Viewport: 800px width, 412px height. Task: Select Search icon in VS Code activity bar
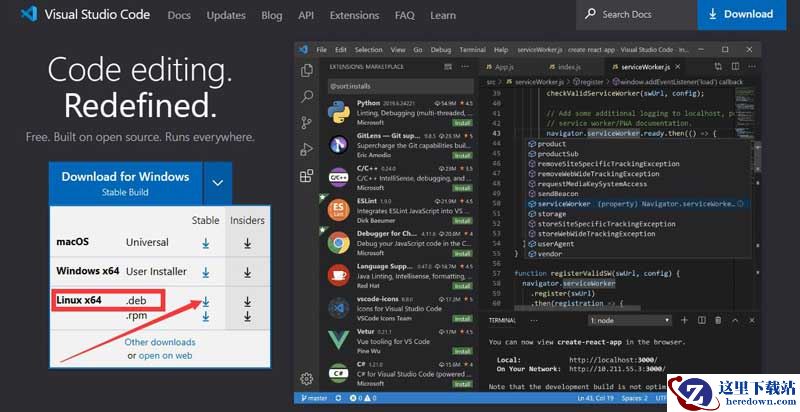tap(307, 96)
